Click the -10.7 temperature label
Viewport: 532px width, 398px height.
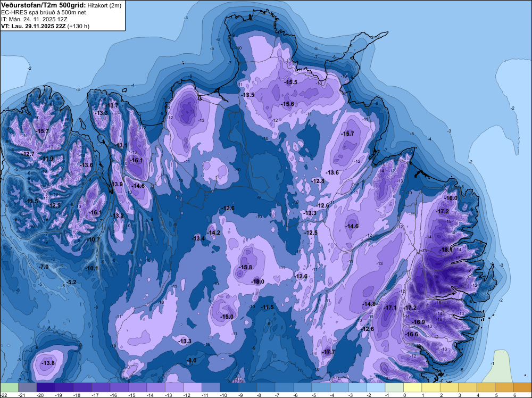[94, 239]
